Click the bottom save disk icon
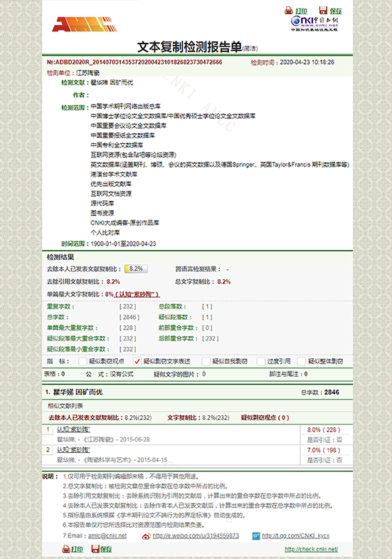Viewport: 392px width, 559px height. coord(95,548)
